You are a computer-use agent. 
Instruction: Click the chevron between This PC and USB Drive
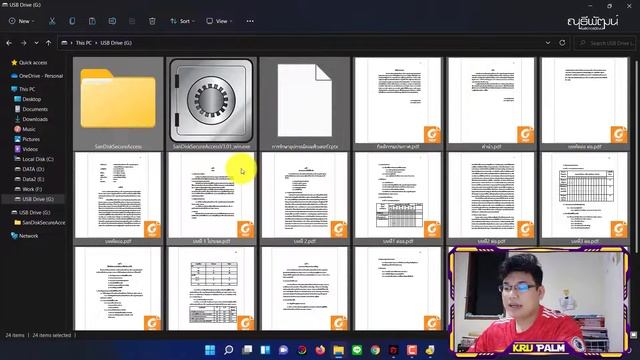pos(96,43)
